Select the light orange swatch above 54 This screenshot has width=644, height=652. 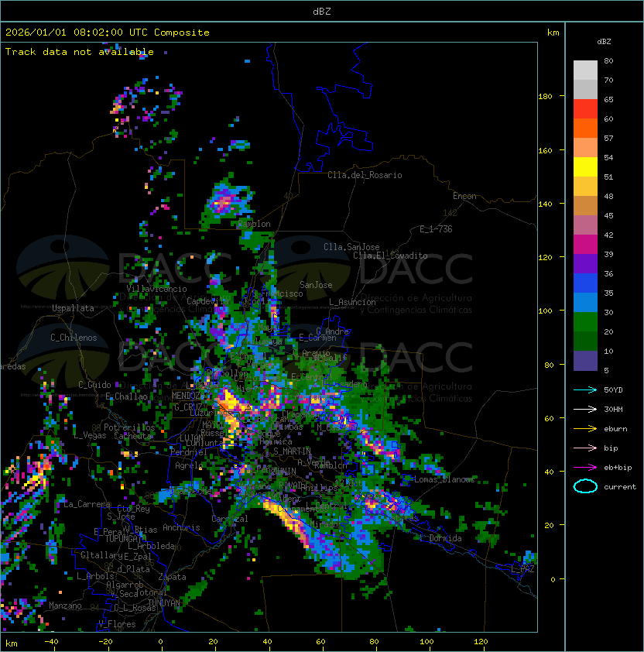point(585,148)
